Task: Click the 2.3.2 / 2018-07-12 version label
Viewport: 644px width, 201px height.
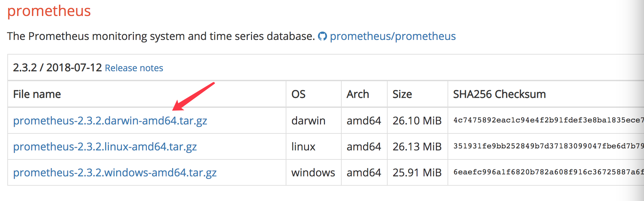Action: point(57,68)
